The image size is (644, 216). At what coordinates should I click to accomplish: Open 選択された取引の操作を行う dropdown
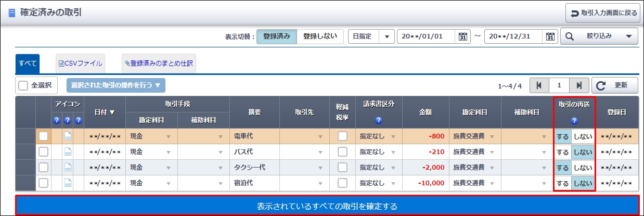click(x=115, y=85)
